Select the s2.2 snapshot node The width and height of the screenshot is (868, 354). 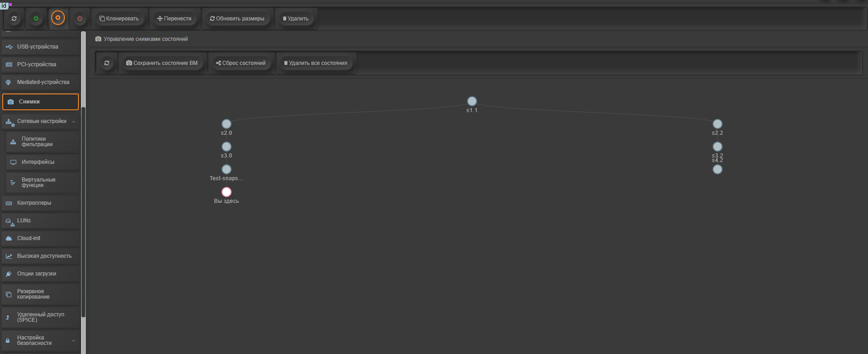click(717, 124)
